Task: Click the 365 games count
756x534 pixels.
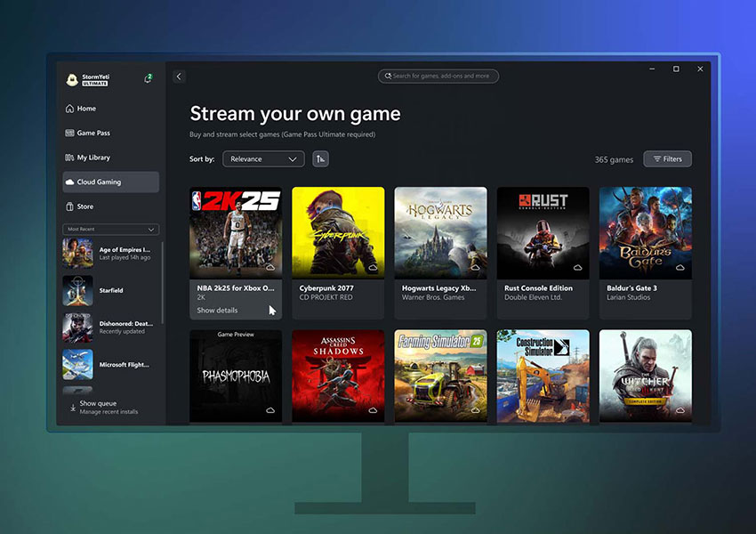Action: 614,159
